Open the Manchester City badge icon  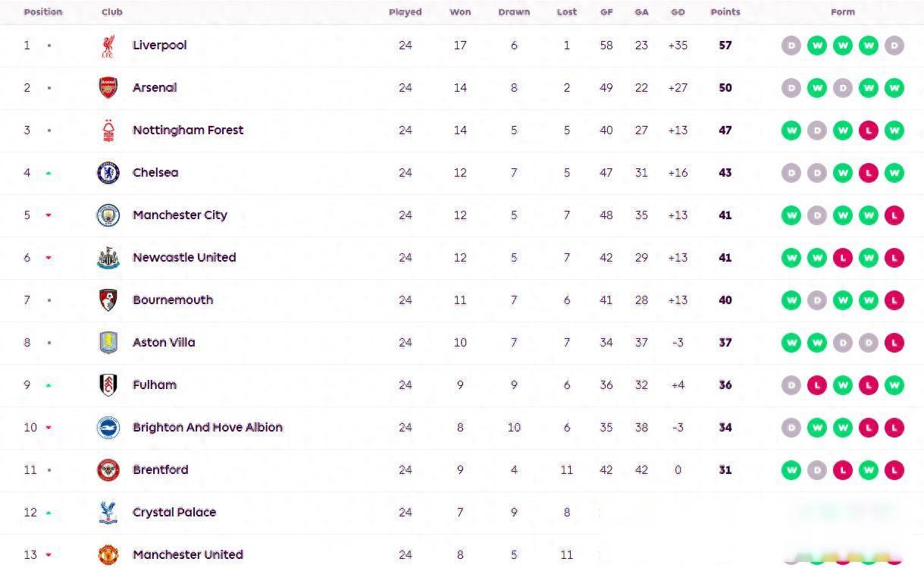(108, 215)
